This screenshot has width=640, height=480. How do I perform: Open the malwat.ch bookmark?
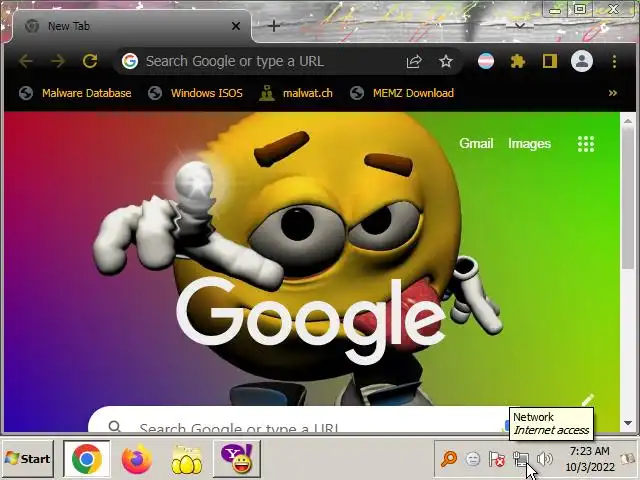tap(296, 93)
